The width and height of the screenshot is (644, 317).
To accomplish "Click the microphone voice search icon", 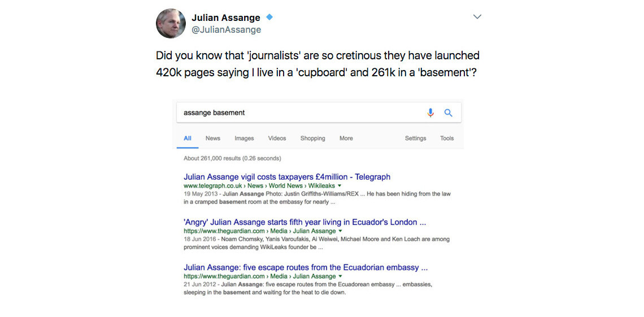I will pyautogui.click(x=430, y=112).
